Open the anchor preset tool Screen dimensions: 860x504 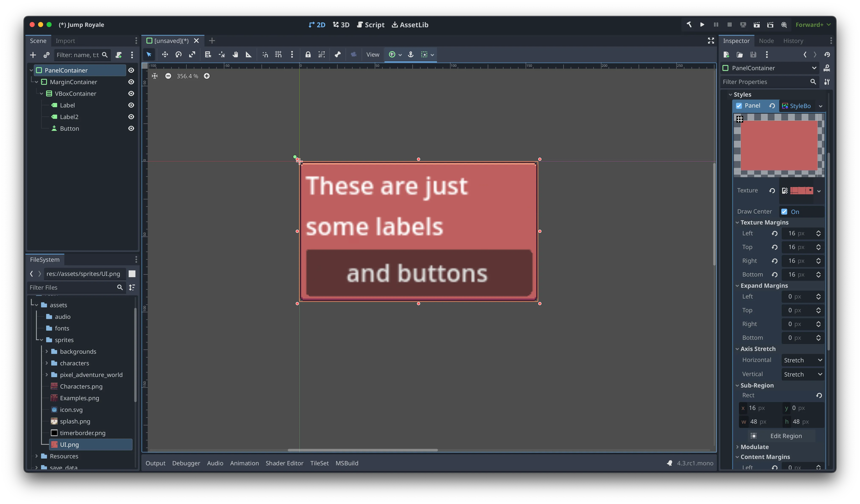click(x=411, y=55)
